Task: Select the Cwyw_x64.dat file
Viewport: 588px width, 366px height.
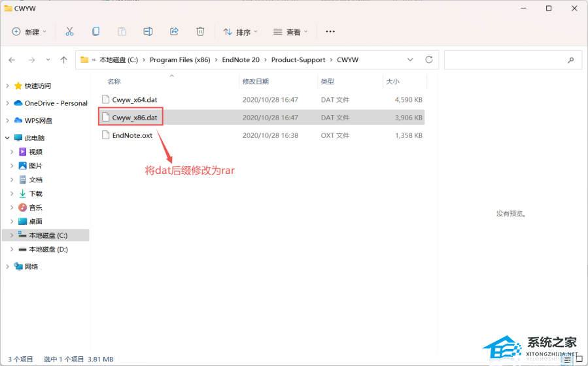Action: (x=135, y=100)
